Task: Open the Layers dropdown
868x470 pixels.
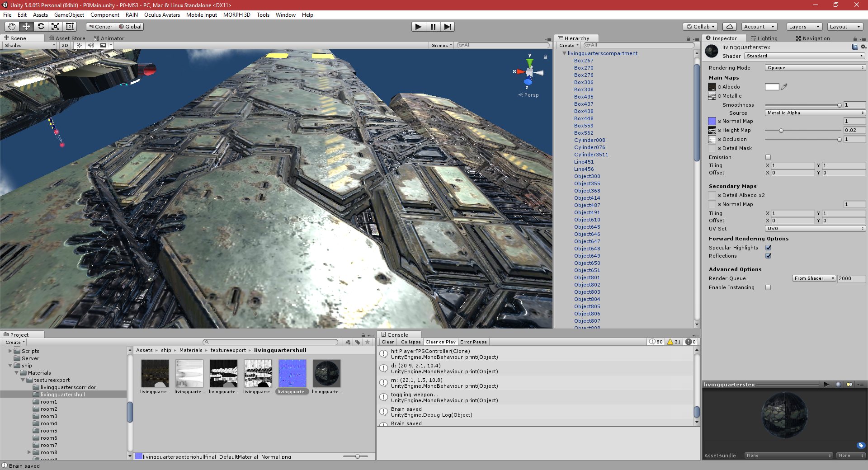Action: 803,27
